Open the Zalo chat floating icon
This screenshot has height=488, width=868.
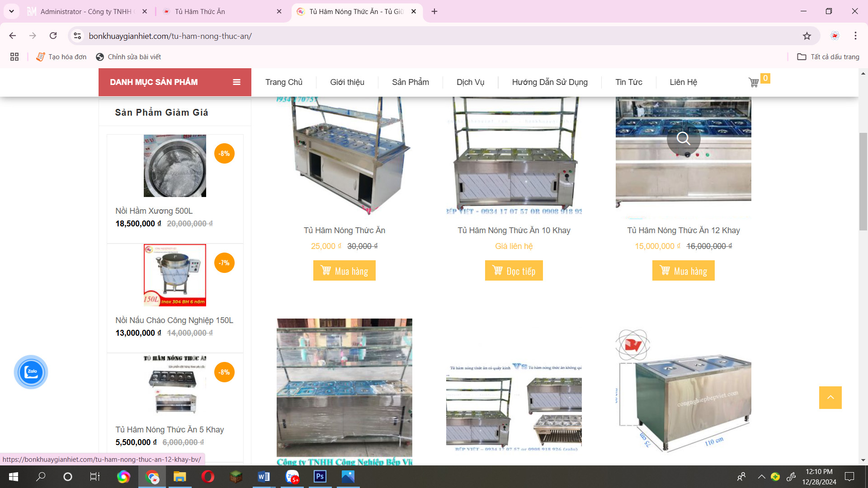tap(31, 372)
